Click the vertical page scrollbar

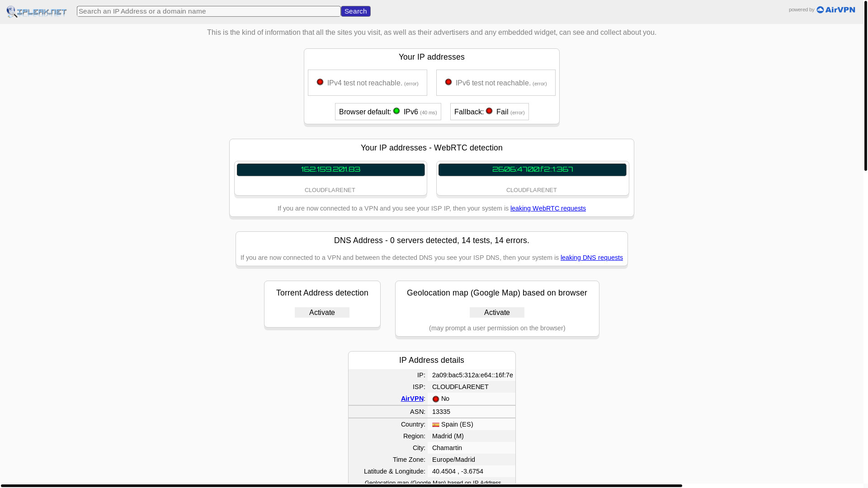click(x=866, y=85)
